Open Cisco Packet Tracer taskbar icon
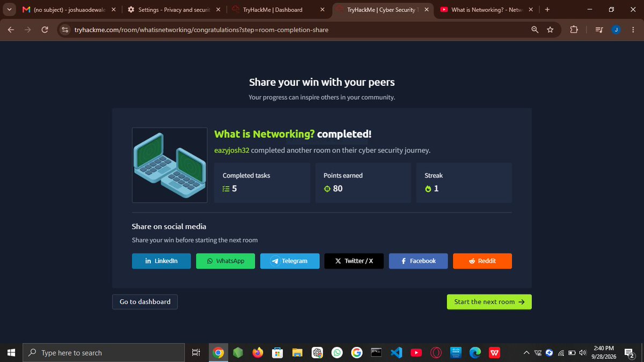Image resolution: width=644 pixels, height=362 pixels. pos(456,352)
